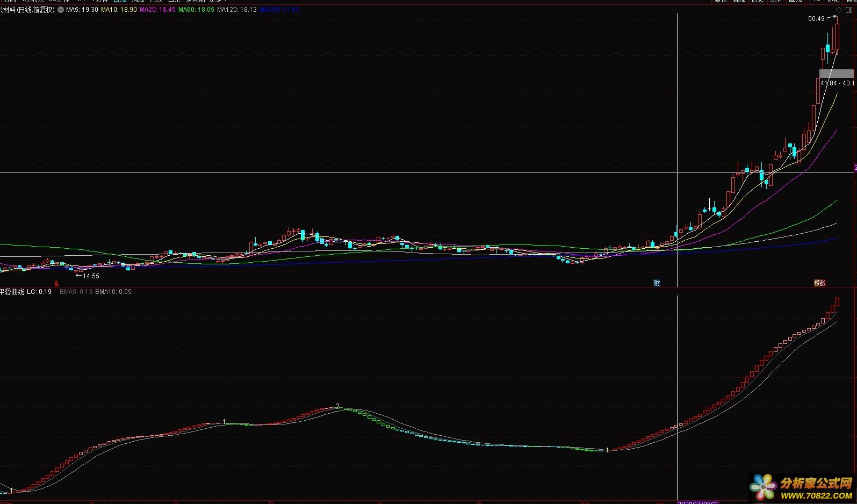
Task: Click the 14.55 low price label
Action: 91,276
